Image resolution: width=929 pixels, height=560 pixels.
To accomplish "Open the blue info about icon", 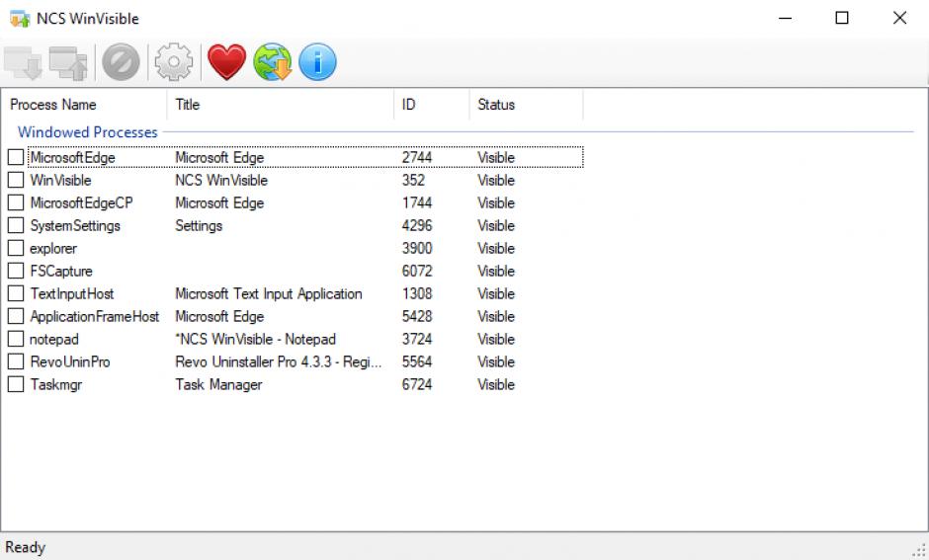I will [317, 61].
